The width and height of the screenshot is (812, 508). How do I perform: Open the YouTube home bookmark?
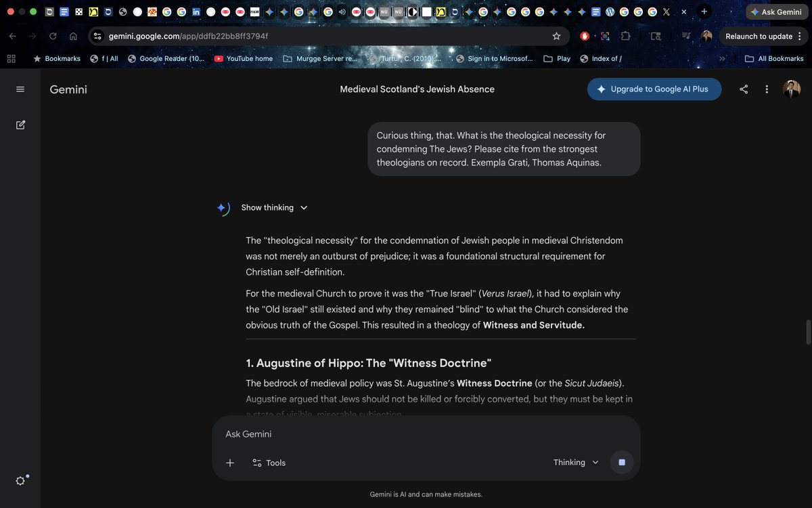244,59
